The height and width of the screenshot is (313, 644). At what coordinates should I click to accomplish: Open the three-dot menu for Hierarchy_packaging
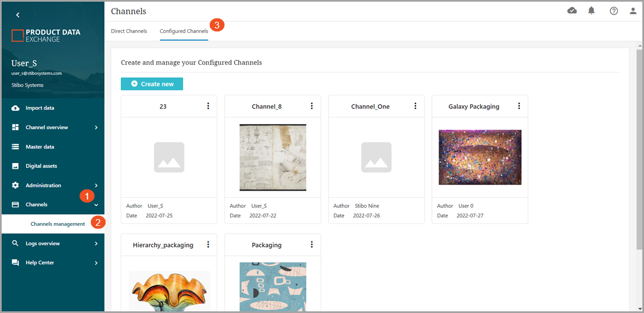pos(208,245)
